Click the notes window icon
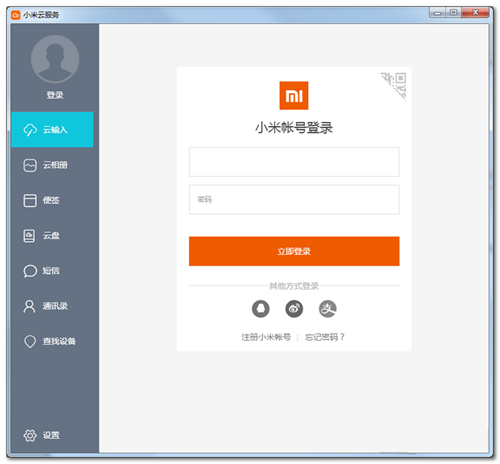Viewport: 500px width, 464px height. click(x=30, y=201)
